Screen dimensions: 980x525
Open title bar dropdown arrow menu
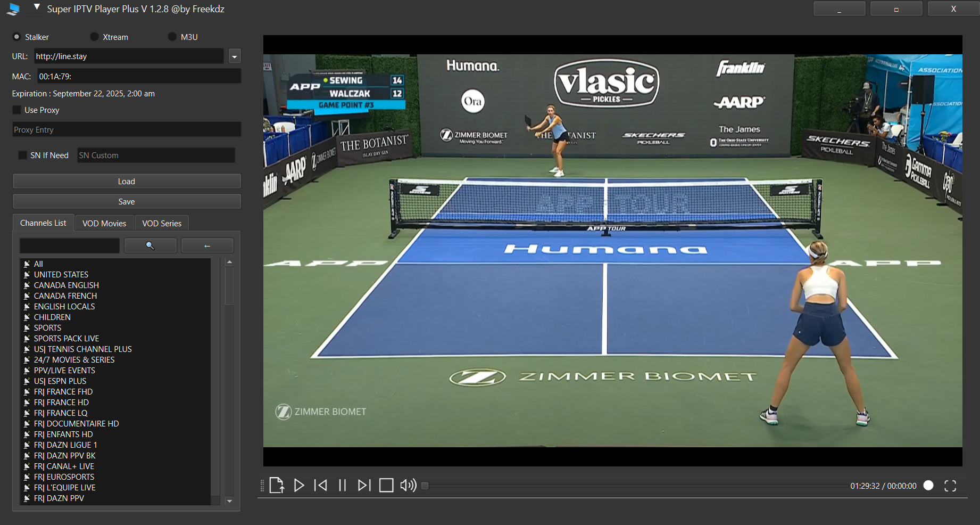37,7
